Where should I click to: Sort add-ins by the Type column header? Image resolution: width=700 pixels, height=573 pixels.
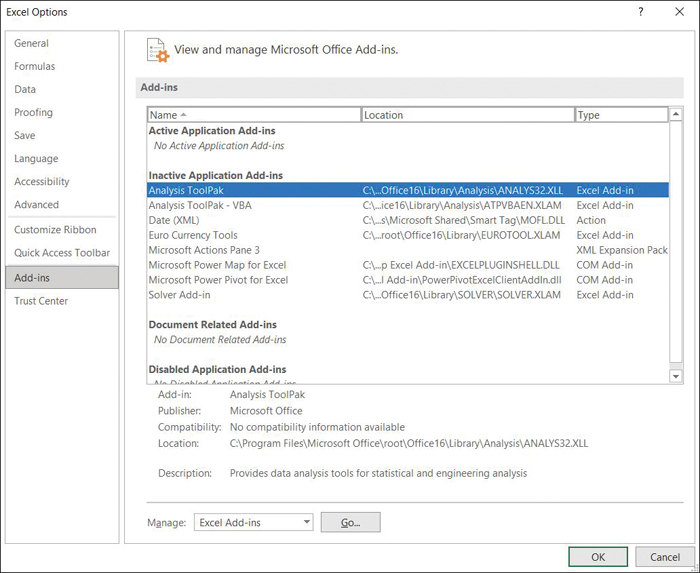[x=621, y=115]
